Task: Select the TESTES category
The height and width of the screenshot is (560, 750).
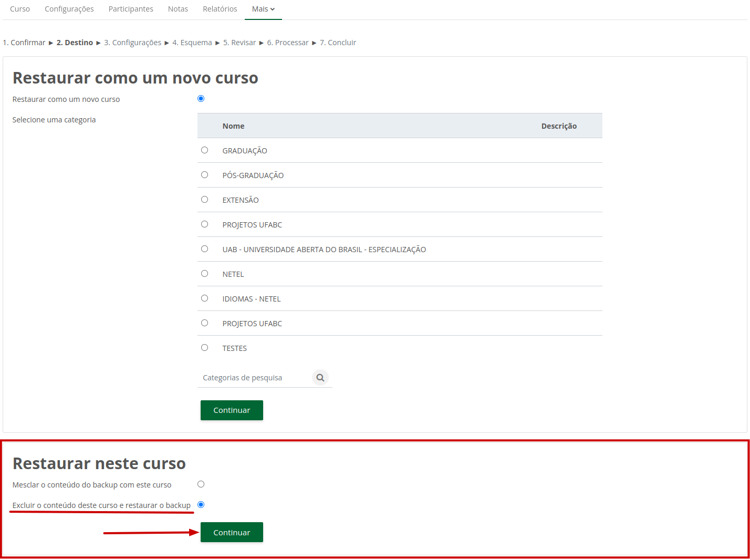Action: [x=205, y=347]
